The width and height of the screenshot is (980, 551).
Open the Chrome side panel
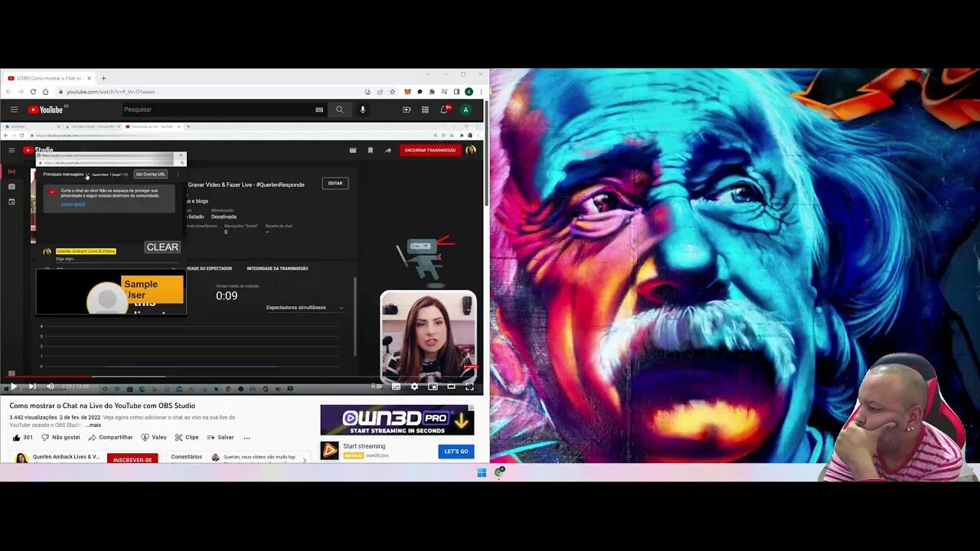456,92
